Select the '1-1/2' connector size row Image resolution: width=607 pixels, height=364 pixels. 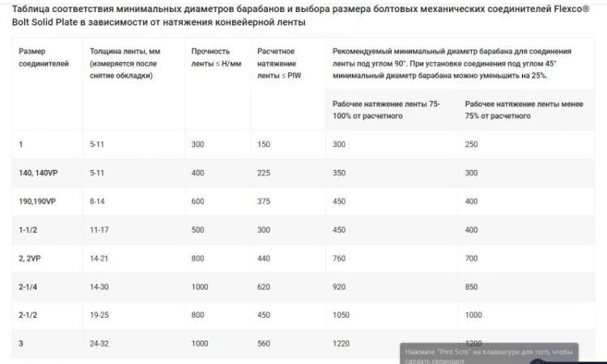click(x=303, y=230)
